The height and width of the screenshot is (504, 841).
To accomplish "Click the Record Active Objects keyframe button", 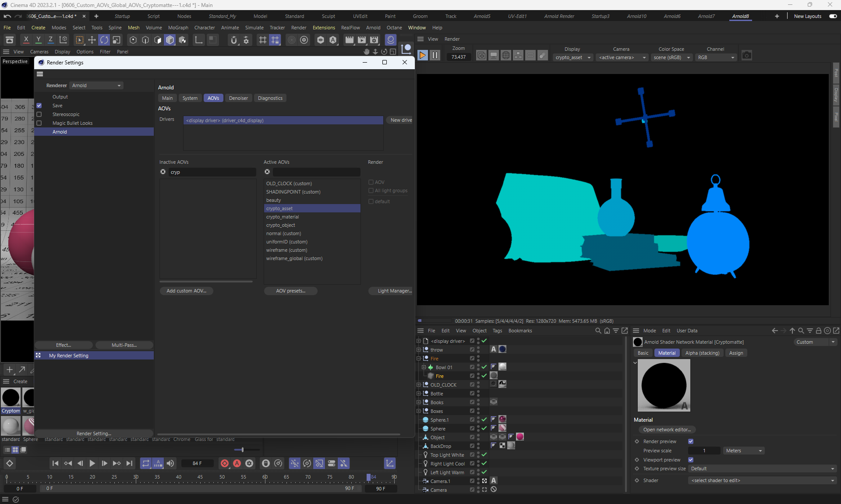I will (225, 463).
